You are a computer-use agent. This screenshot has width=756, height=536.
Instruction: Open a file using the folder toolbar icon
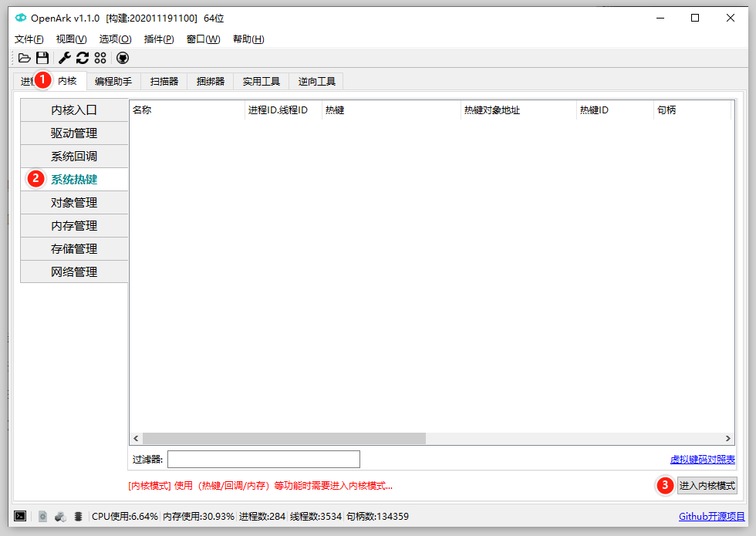[x=24, y=57]
